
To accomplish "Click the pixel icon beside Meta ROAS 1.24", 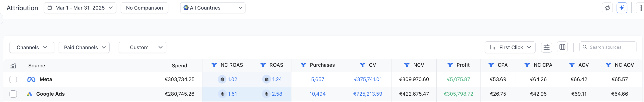I will coord(267,79).
